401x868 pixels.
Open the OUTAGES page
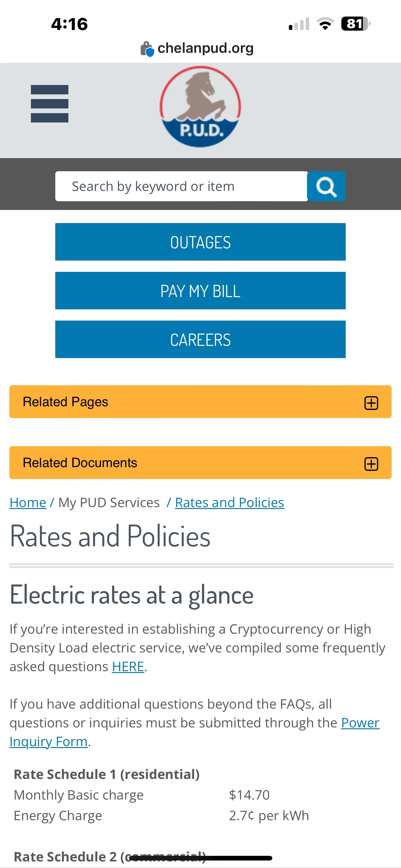[200, 242]
